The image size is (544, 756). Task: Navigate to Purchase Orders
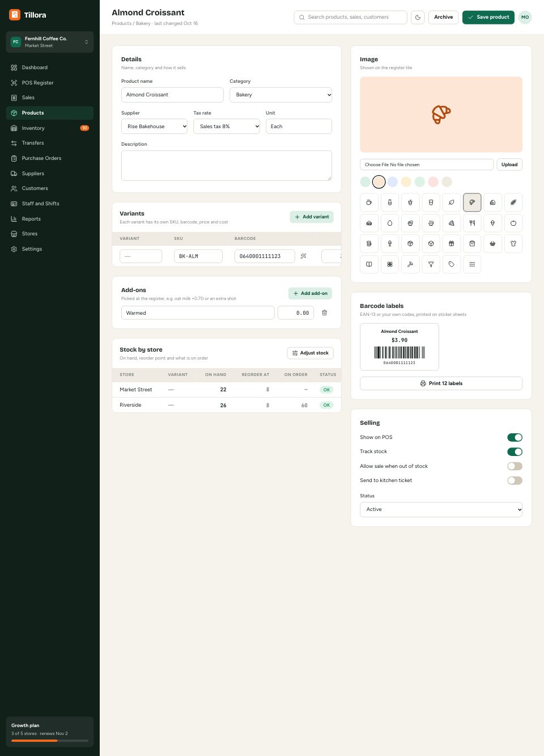point(50,158)
